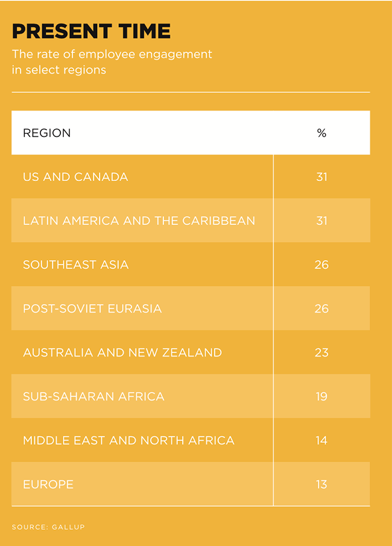This screenshot has width=392, height=546.
Task: Click the US AND CANADA row label
Action: [75, 177]
